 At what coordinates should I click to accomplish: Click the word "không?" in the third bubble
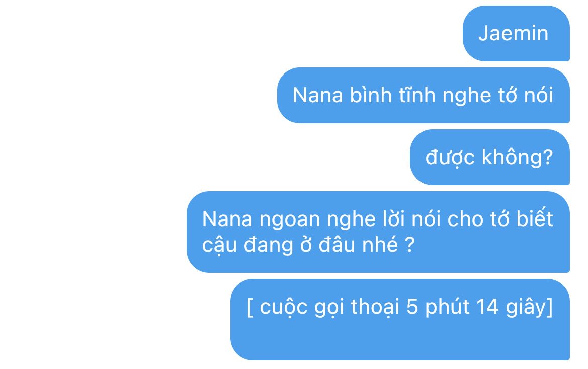[517, 157]
